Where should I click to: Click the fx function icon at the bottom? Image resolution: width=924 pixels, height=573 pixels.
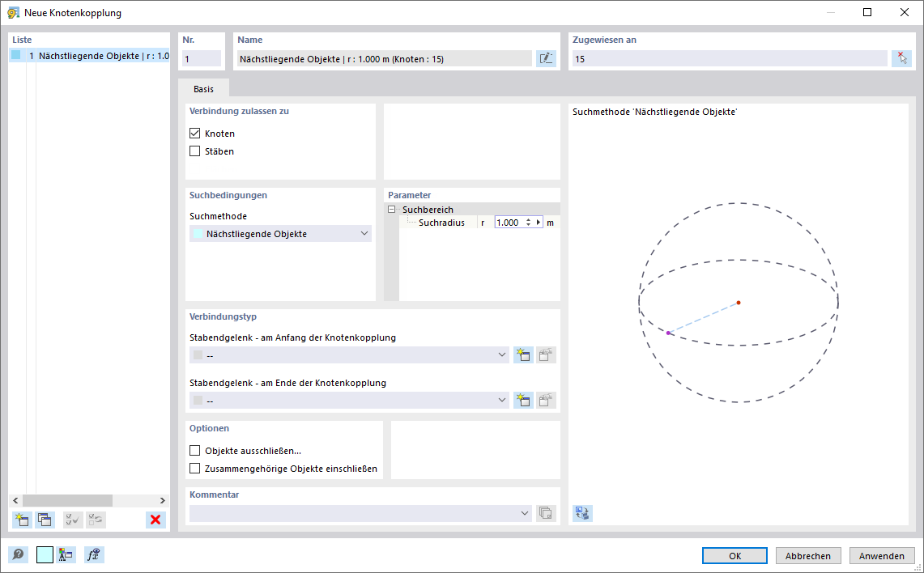pyautogui.click(x=93, y=554)
